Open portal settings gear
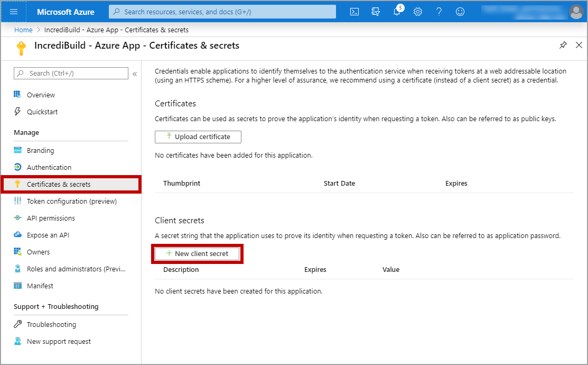The height and width of the screenshot is (365, 588). point(418,12)
